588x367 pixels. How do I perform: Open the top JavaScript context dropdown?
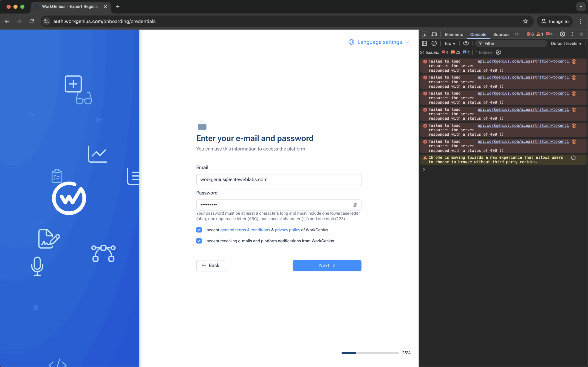450,43
